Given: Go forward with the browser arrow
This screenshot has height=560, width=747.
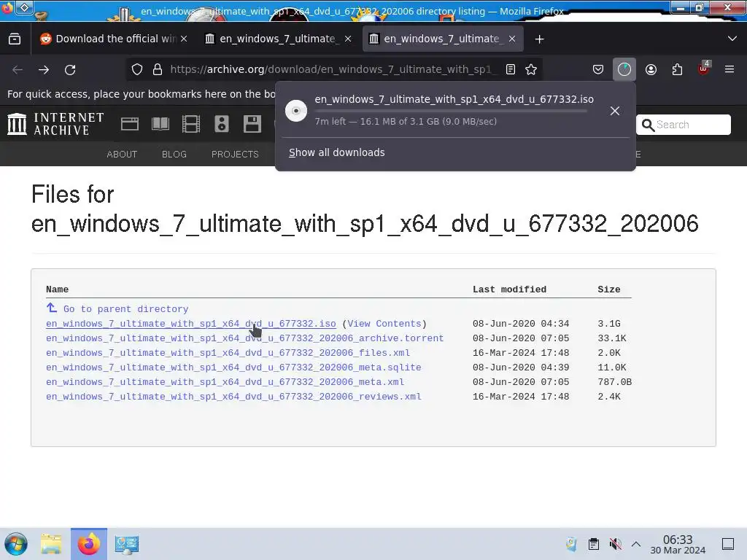Looking at the screenshot, I should click(x=44, y=69).
